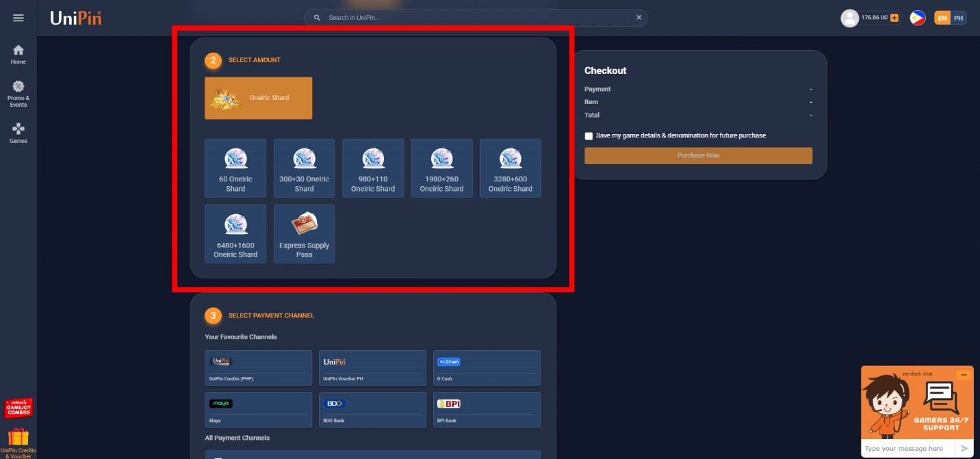The height and width of the screenshot is (459, 980).
Task: Open the Philippines flag country selector
Action: [918, 18]
